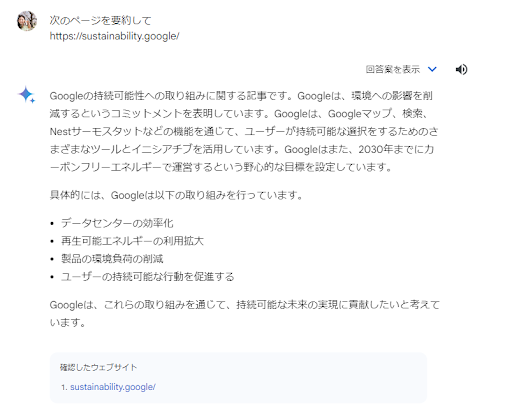Click the sentence 具体的には、Googleは以下の取り組みを行っています
The width and height of the screenshot is (512, 418).
(176, 195)
